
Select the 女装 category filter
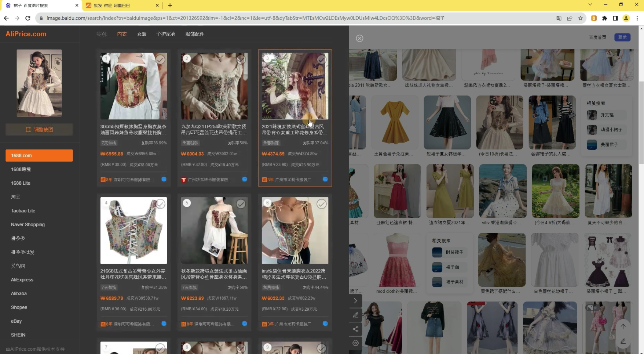tap(142, 34)
